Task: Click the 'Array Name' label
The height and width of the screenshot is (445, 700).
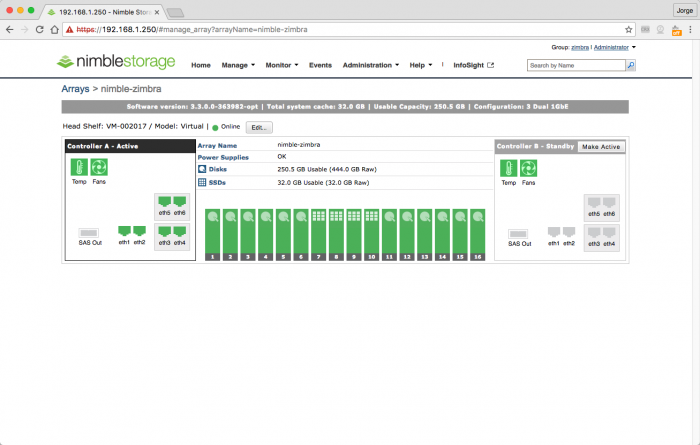Action: pos(217,146)
